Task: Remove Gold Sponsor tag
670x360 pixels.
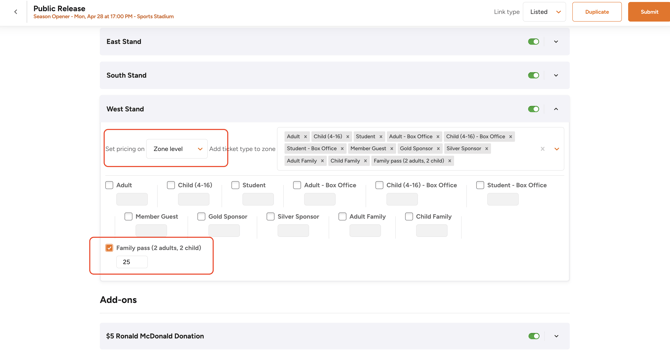Action: (438, 149)
